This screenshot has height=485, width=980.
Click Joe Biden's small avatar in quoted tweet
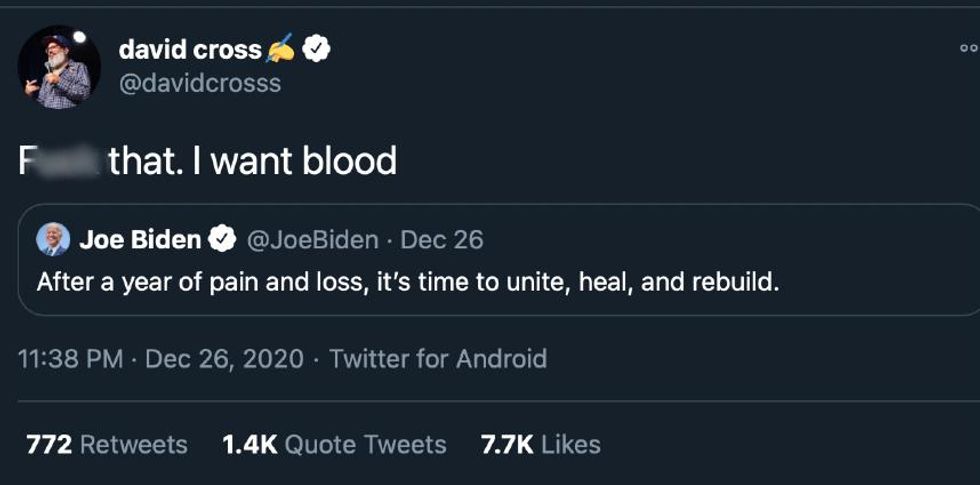(53, 240)
